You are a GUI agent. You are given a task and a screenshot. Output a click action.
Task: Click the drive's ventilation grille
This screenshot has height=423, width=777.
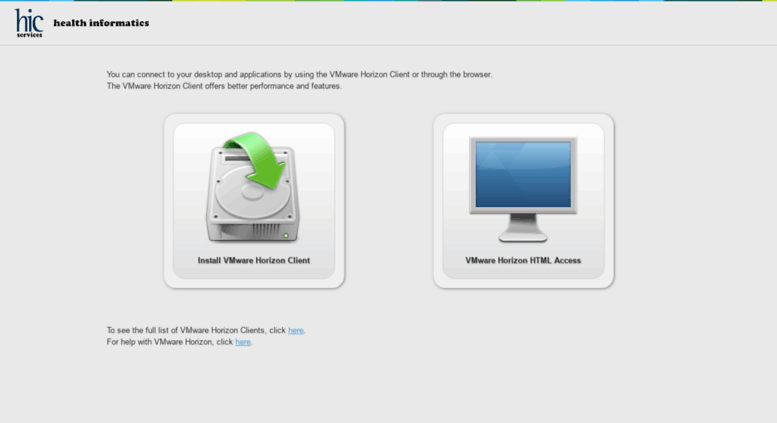click(266, 231)
